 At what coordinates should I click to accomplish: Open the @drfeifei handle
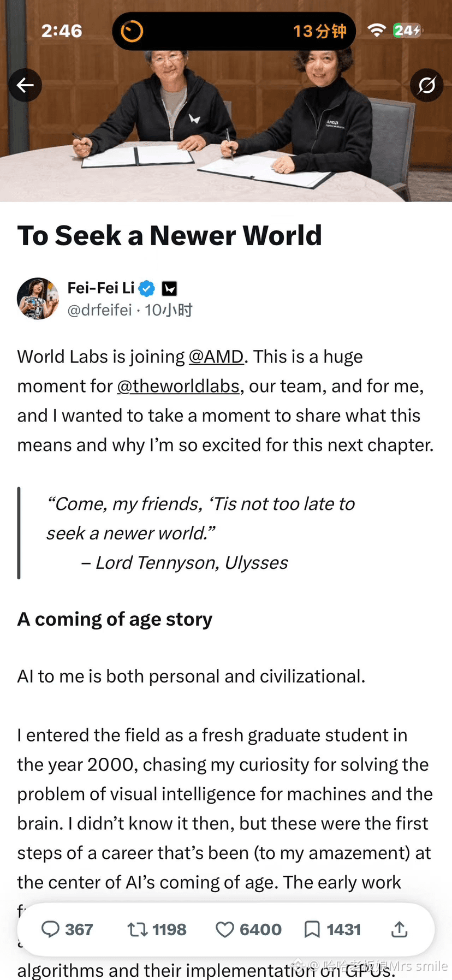[x=99, y=310]
